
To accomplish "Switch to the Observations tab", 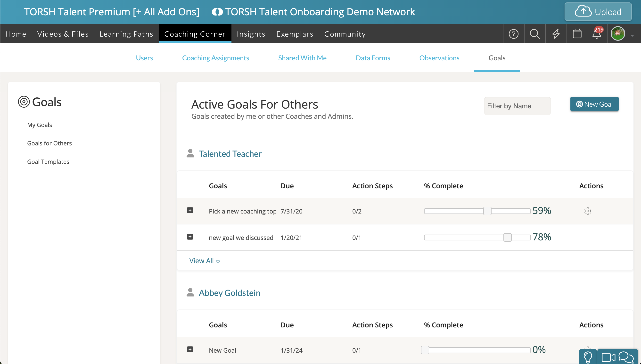I will [439, 58].
